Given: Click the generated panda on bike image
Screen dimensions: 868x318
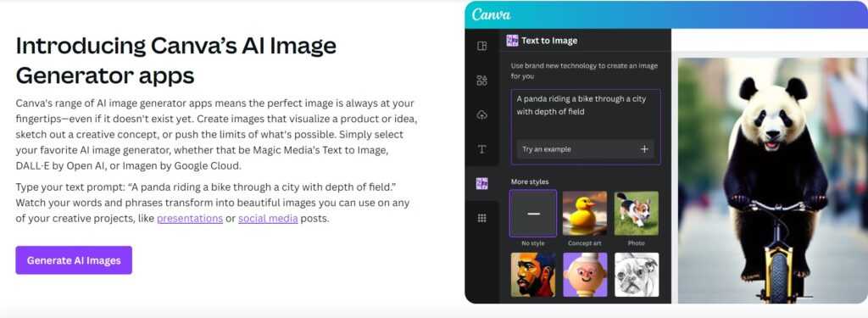Looking at the screenshot, I should [773, 181].
